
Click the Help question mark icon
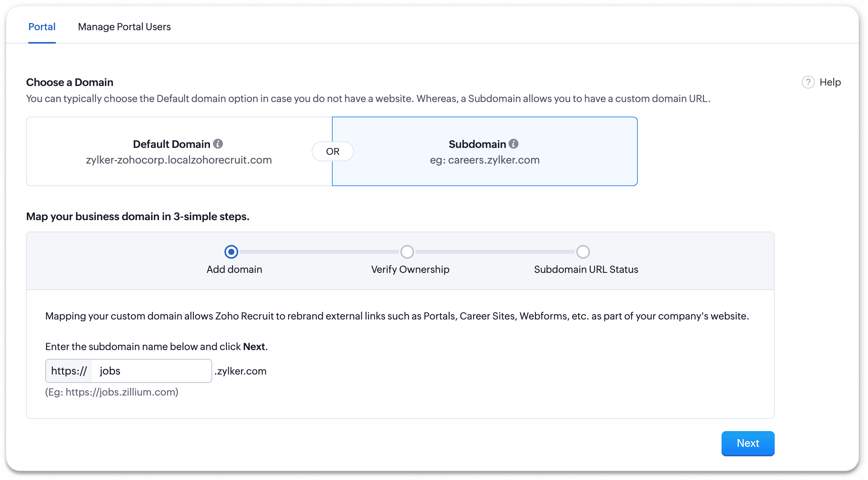(808, 82)
